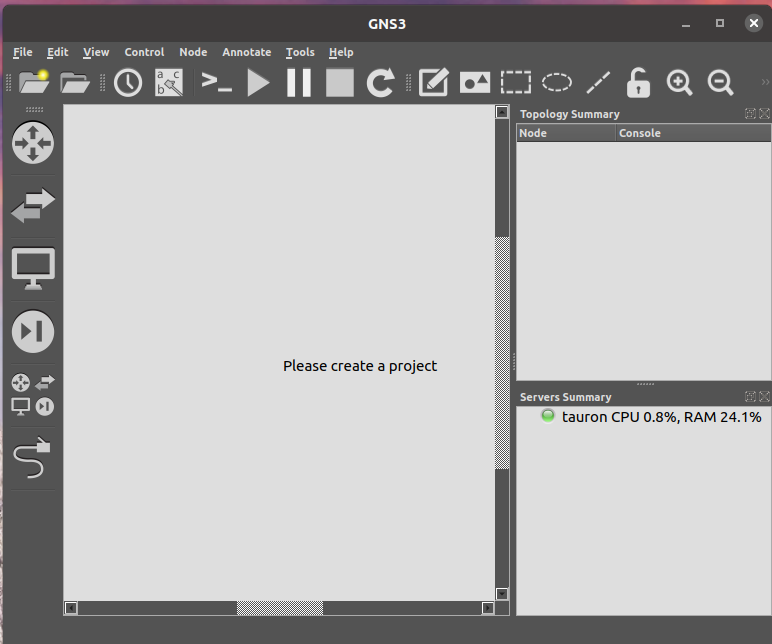Browse routers in the device sidebar
772x644 pixels.
(33, 143)
